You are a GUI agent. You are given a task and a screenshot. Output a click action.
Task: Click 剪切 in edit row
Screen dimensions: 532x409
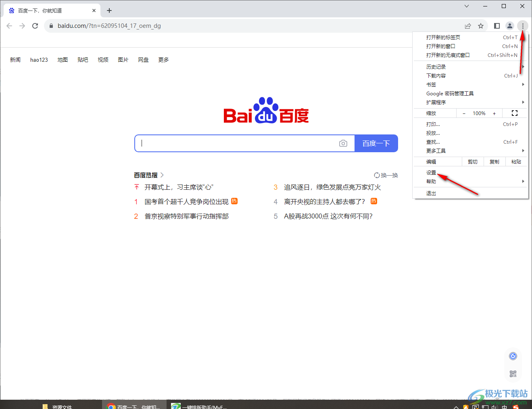(x=473, y=162)
